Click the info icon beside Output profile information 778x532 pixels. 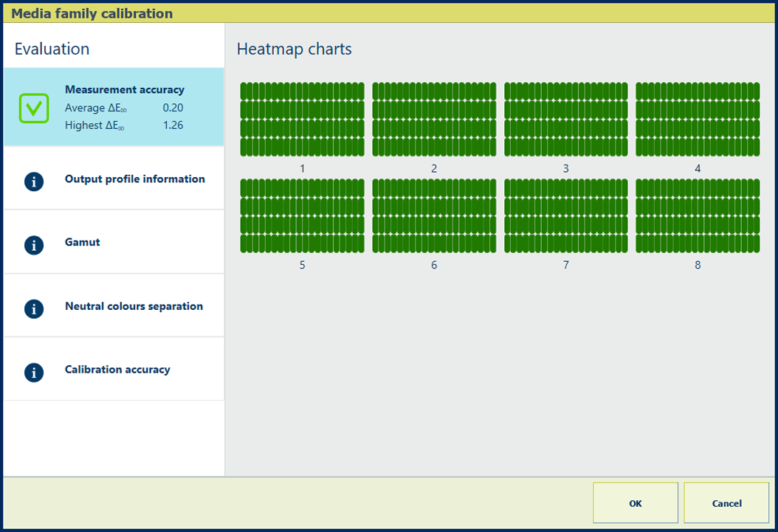[x=34, y=182]
